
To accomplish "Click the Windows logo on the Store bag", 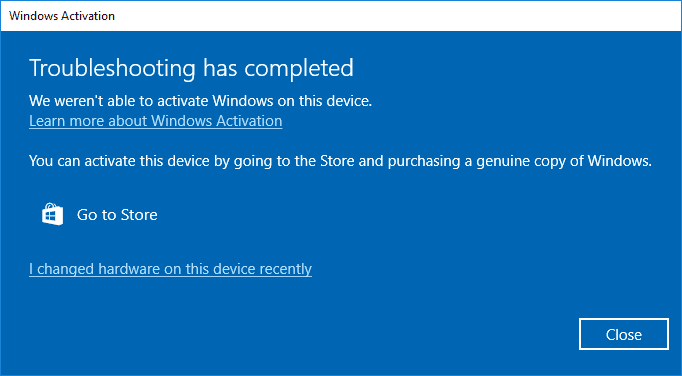I will [x=52, y=216].
